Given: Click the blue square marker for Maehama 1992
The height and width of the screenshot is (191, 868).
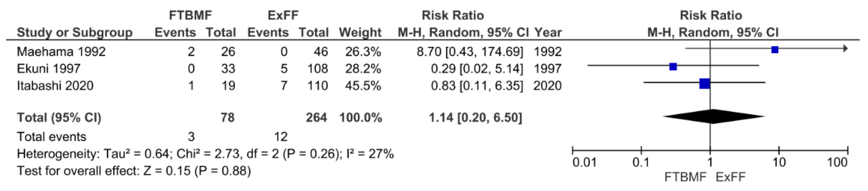Looking at the screenshot, I should pyautogui.click(x=775, y=50).
